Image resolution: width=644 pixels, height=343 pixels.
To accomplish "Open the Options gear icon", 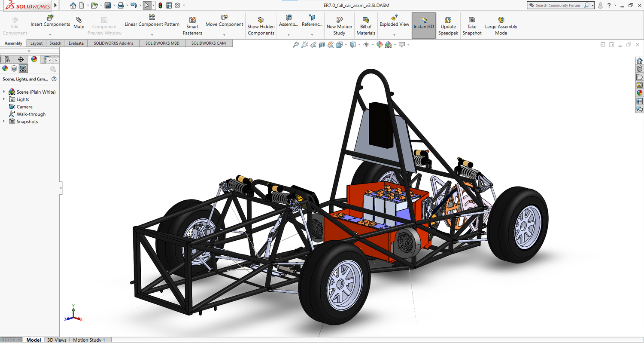I will [x=177, y=5].
